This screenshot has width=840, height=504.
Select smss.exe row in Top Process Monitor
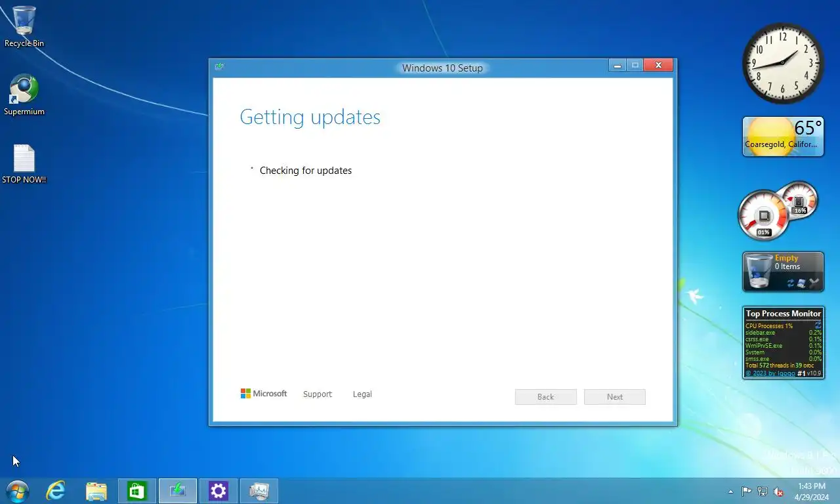pyautogui.click(x=784, y=359)
